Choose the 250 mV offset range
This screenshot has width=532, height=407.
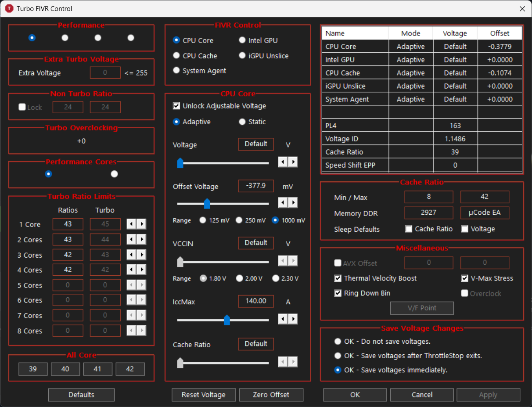[239, 220]
